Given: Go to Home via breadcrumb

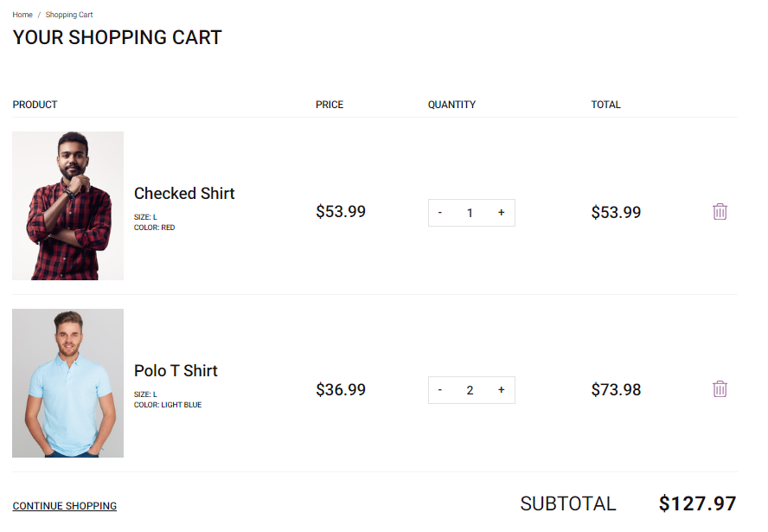Looking at the screenshot, I should [22, 15].
